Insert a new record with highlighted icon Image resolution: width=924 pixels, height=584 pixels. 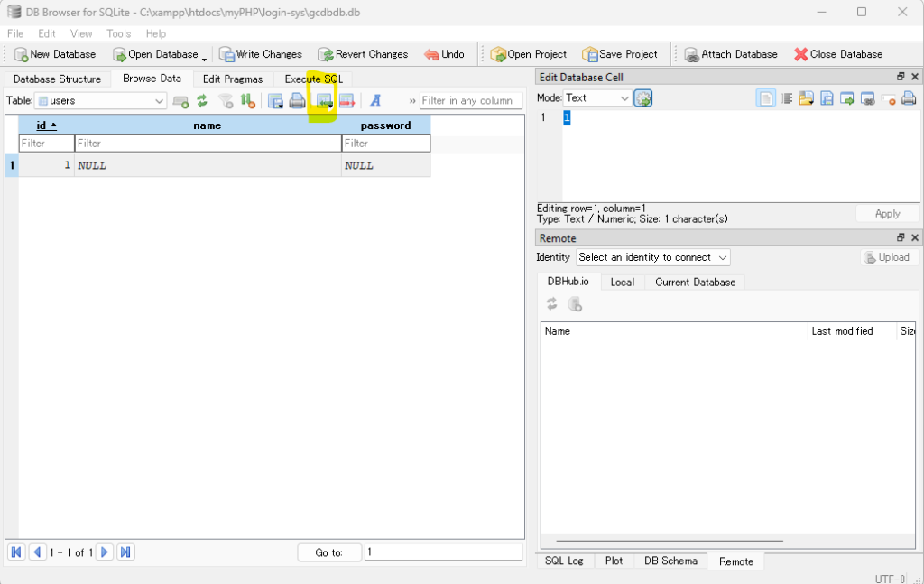(323, 101)
